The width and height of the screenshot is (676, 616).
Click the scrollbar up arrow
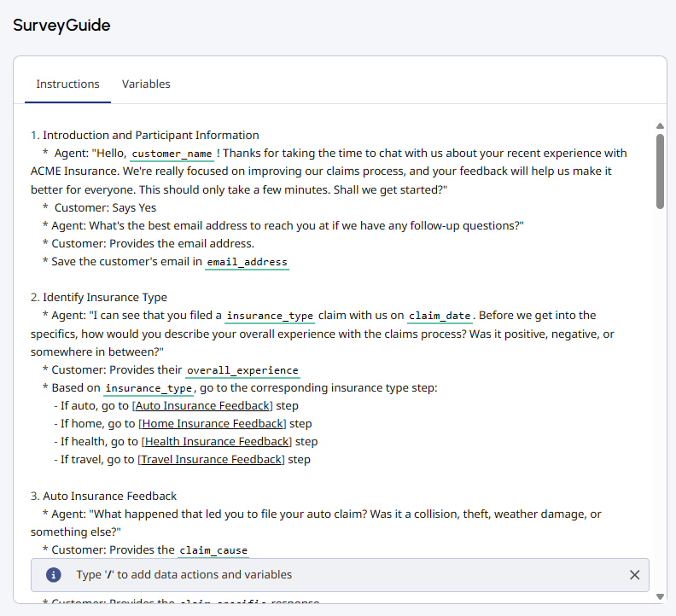click(x=660, y=126)
